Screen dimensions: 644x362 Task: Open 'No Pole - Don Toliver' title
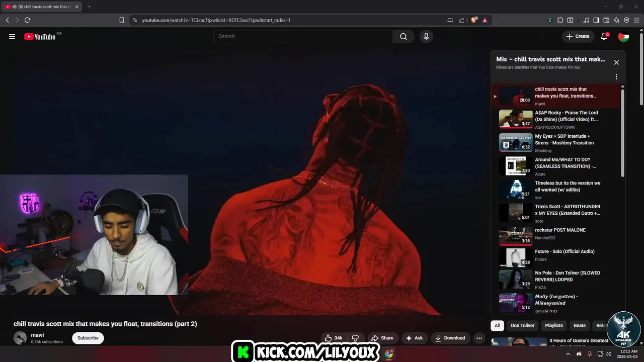568,276
